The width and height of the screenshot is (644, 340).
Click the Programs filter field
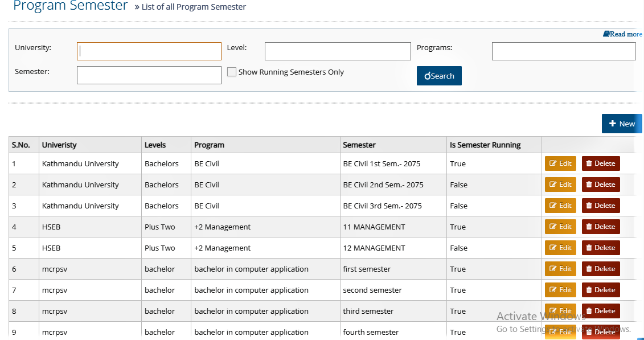point(564,51)
